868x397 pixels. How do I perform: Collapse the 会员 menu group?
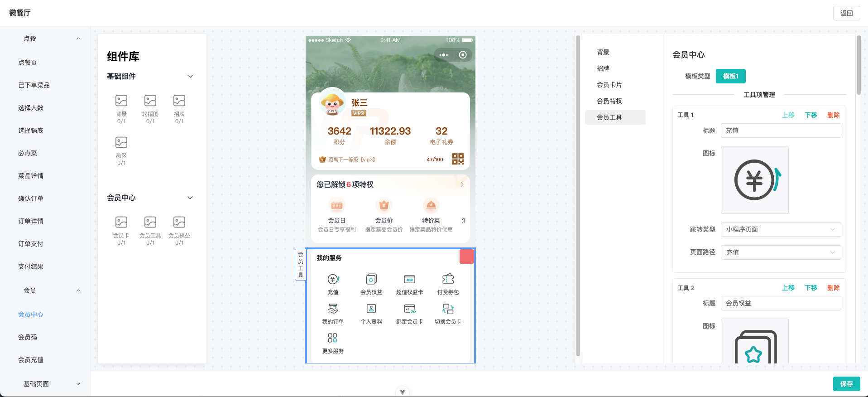point(78,290)
